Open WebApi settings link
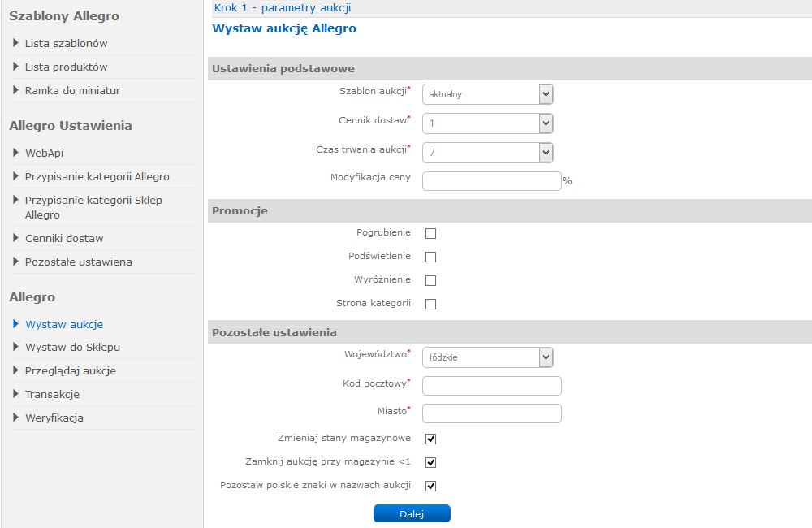This screenshot has height=528, width=812. (45, 153)
